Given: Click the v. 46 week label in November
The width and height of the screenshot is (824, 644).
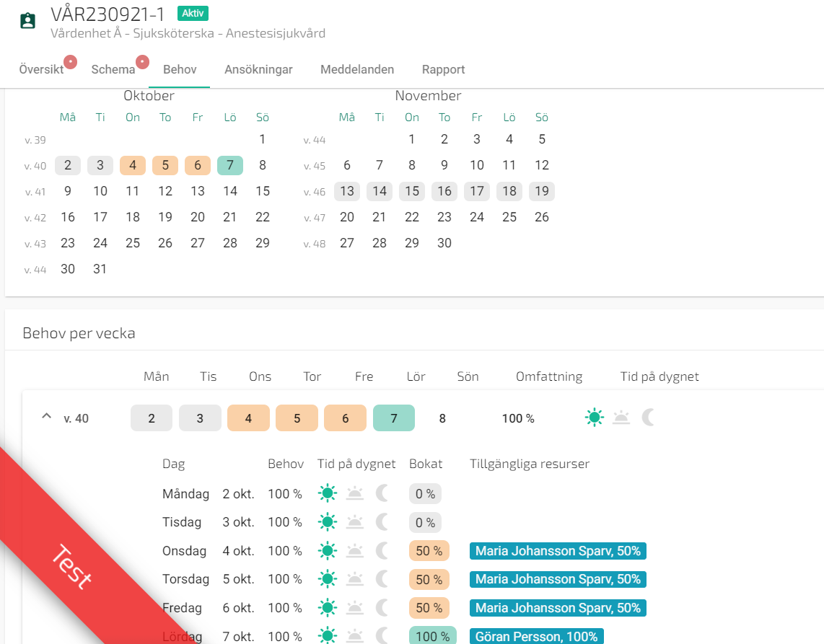Looking at the screenshot, I should pos(315,193).
